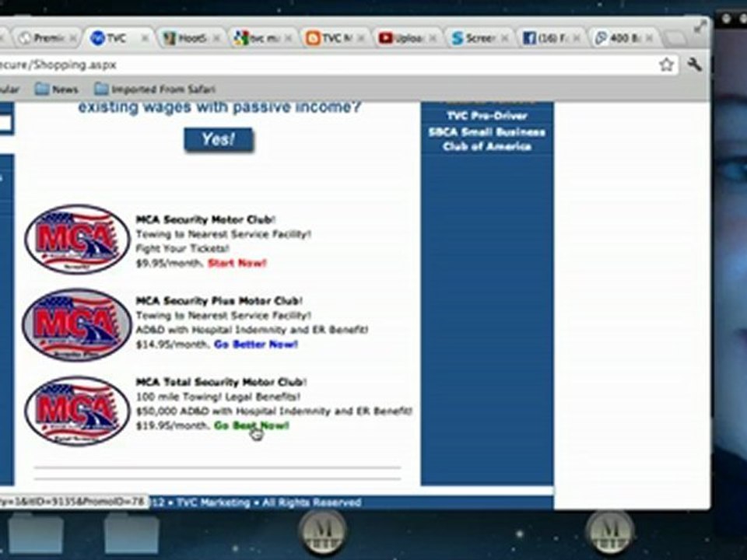The image size is (747, 560).
Task: Open the left desktop folder behind the browser
Action: pos(36,532)
